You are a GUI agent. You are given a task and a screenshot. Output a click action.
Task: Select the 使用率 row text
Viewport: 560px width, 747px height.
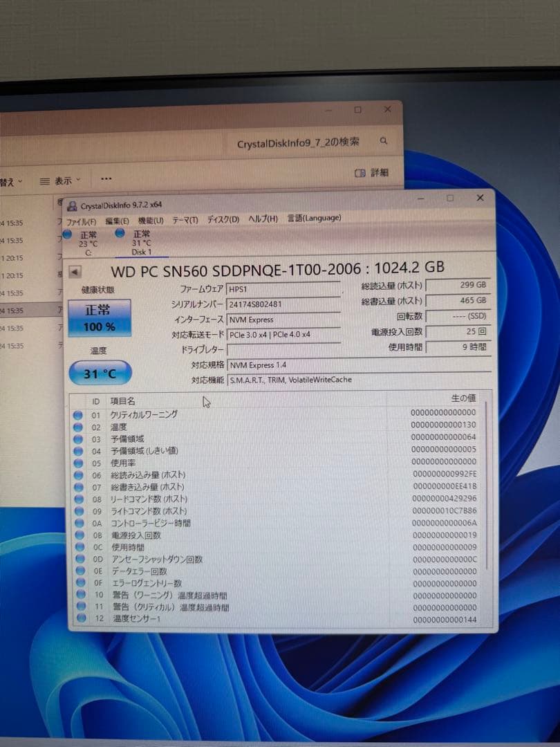(x=123, y=463)
